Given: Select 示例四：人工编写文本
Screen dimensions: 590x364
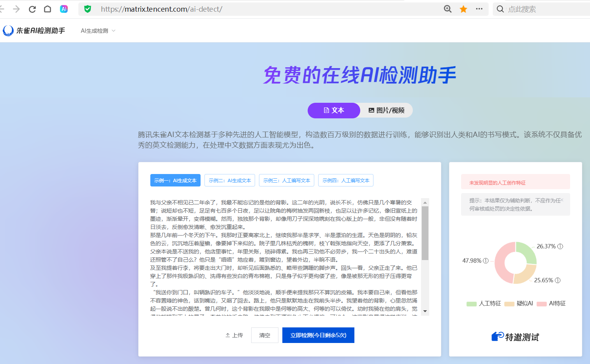Looking at the screenshot, I should click(x=346, y=180).
